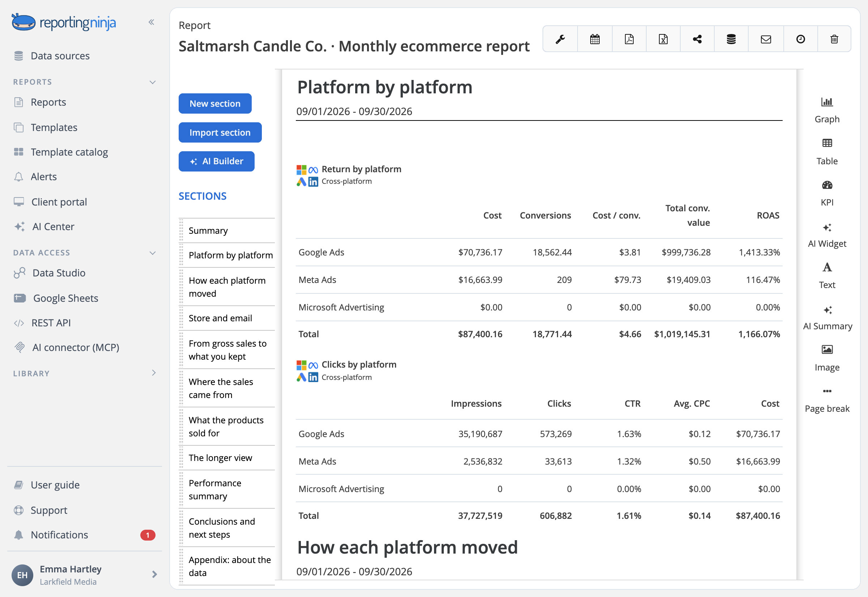Add an AI Widget

click(x=827, y=235)
